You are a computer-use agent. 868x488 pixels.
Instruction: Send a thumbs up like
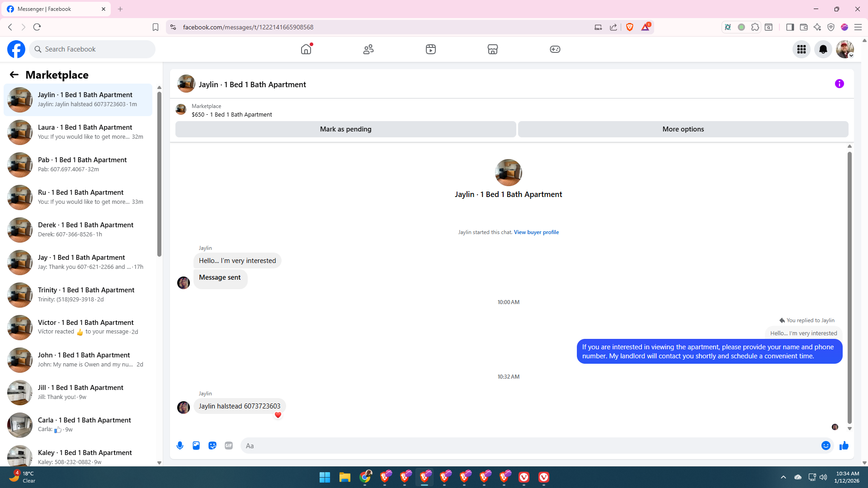coord(844,446)
